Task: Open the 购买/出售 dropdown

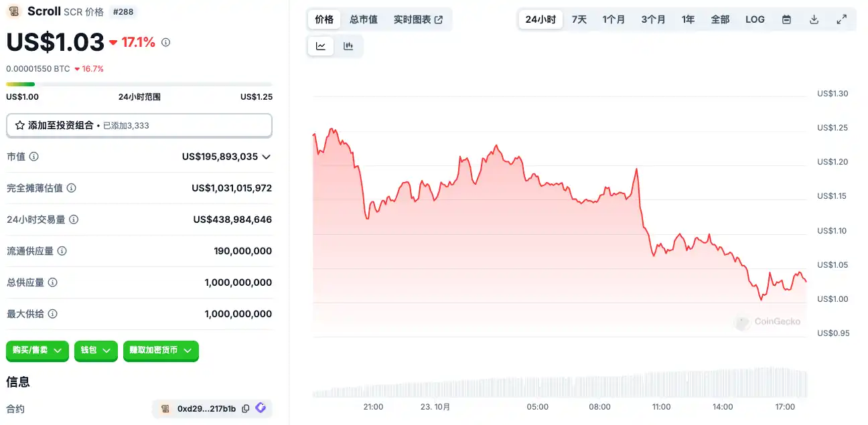Action: pyautogui.click(x=38, y=350)
